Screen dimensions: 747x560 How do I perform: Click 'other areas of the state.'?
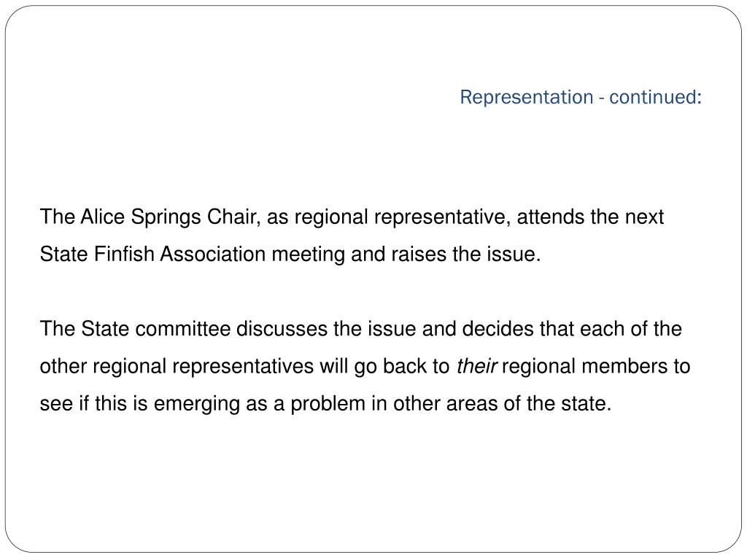pos(502,404)
